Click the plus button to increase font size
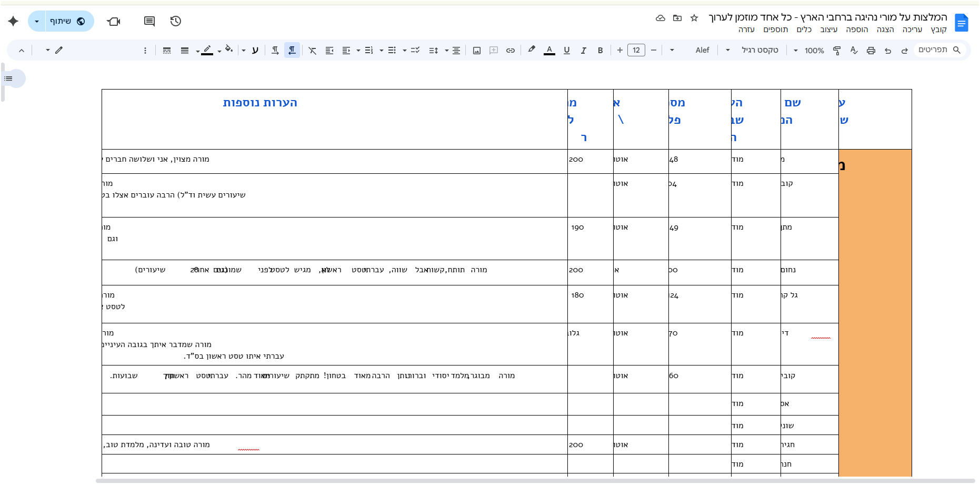The image size is (980, 484). pyautogui.click(x=620, y=51)
